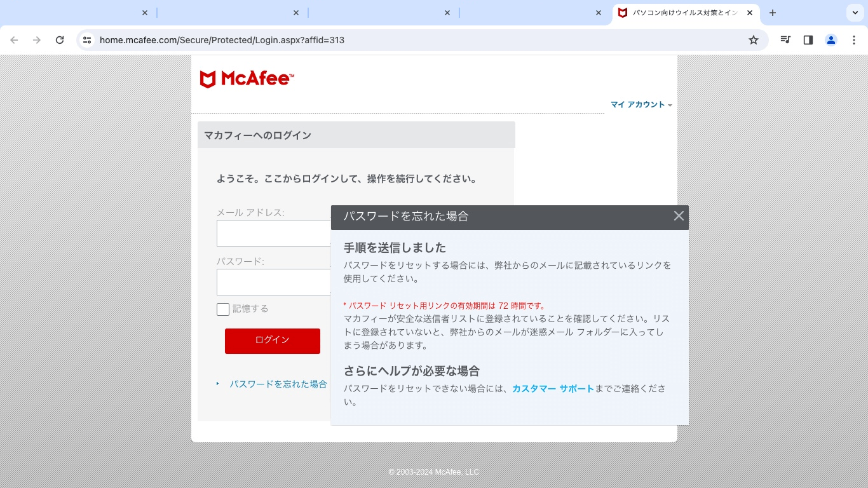Click the © 2003-2024 McAfee, LLC footer text

pos(434,472)
